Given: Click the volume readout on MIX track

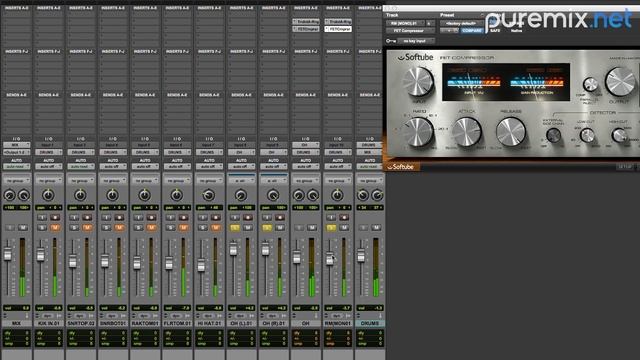Looking at the screenshot, I should pos(16,308).
